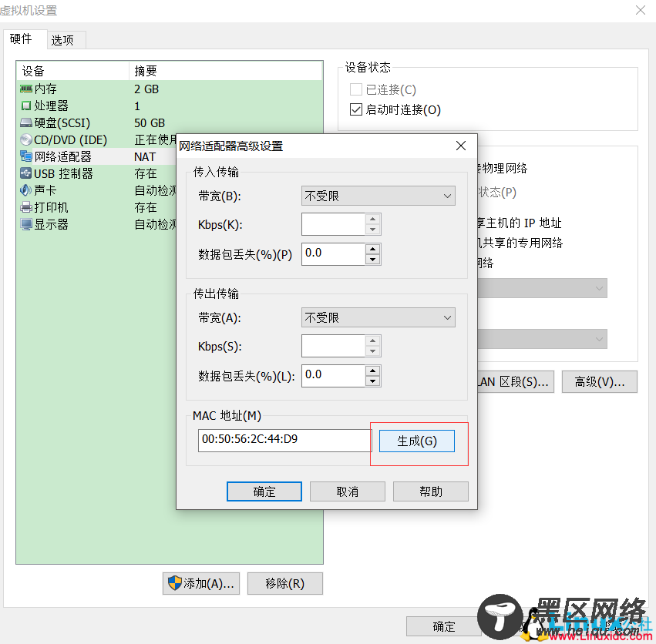656x644 pixels.
Task: Click the shield icon on the 添加(A) button
Action: point(174,583)
